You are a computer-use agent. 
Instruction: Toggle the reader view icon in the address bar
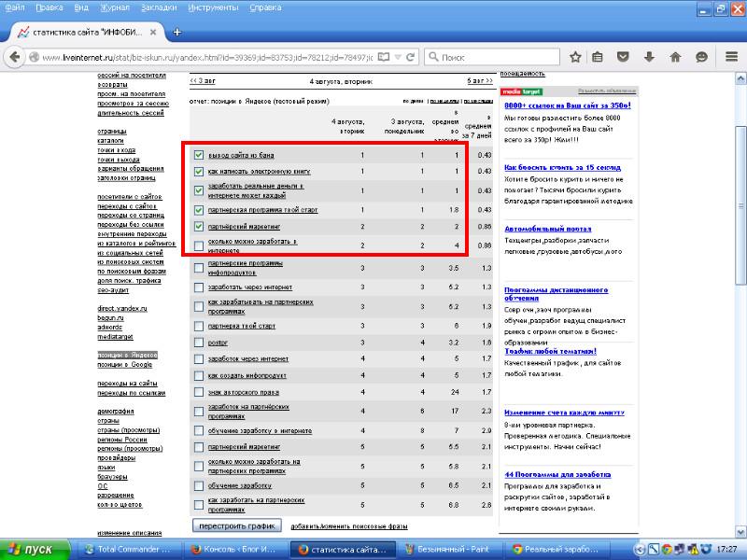[x=384, y=57]
